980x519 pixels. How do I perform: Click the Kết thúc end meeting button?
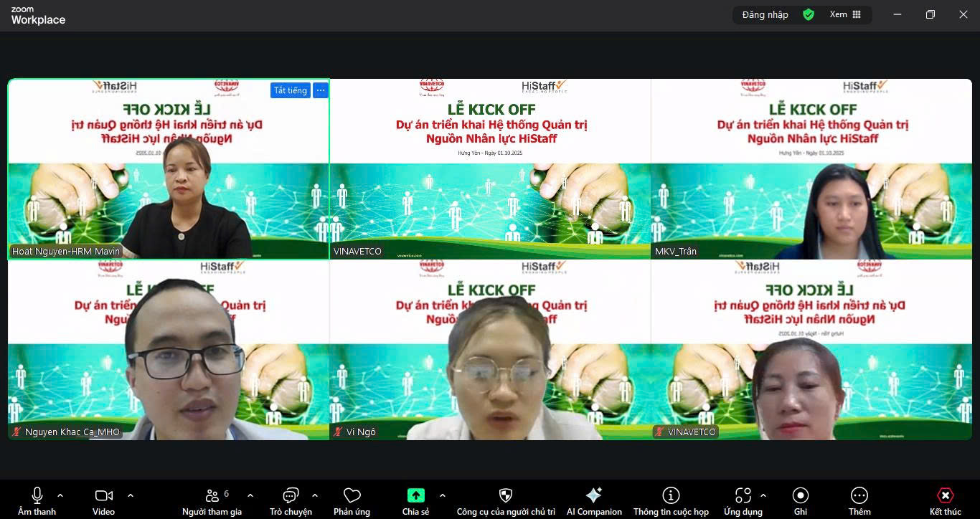coord(946,496)
